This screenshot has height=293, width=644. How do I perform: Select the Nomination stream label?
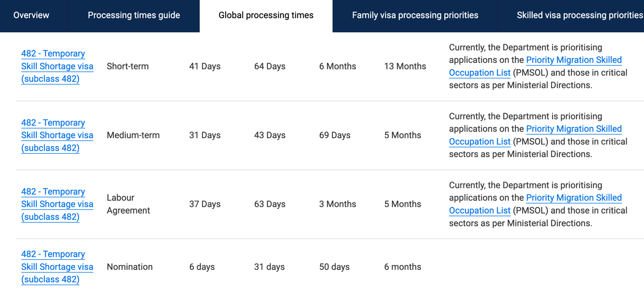(129, 266)
